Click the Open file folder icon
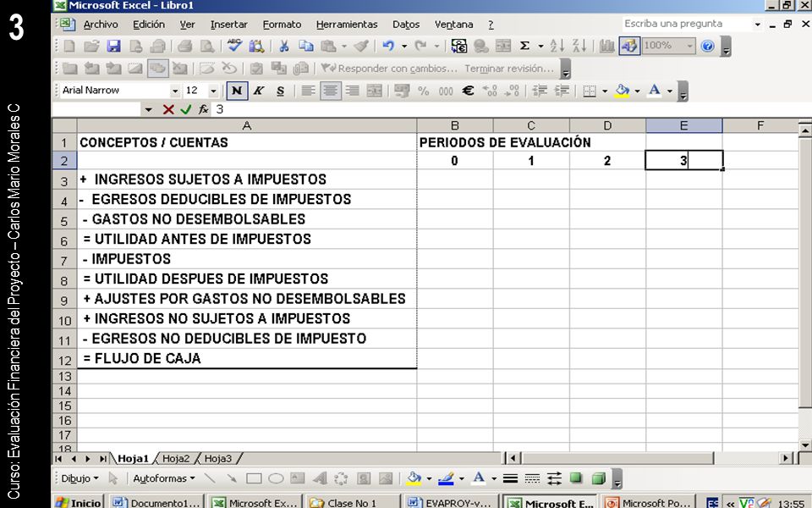The width and height of the screenshot is (812, 508). click(91, 46)
